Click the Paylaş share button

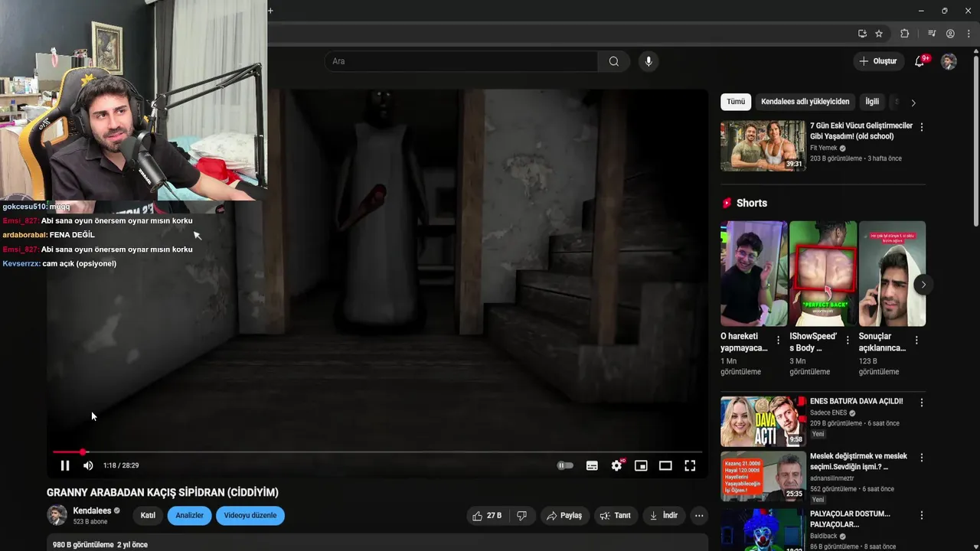564,516
